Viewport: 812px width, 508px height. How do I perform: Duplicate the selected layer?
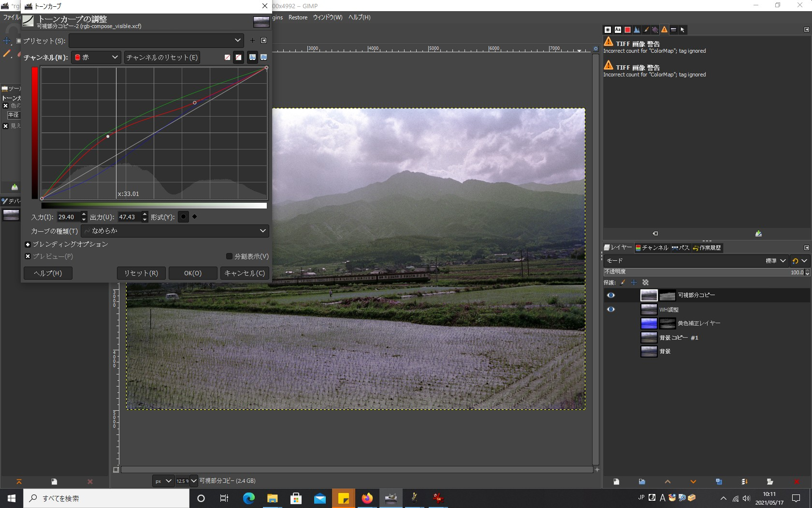[x=719, y=482]
